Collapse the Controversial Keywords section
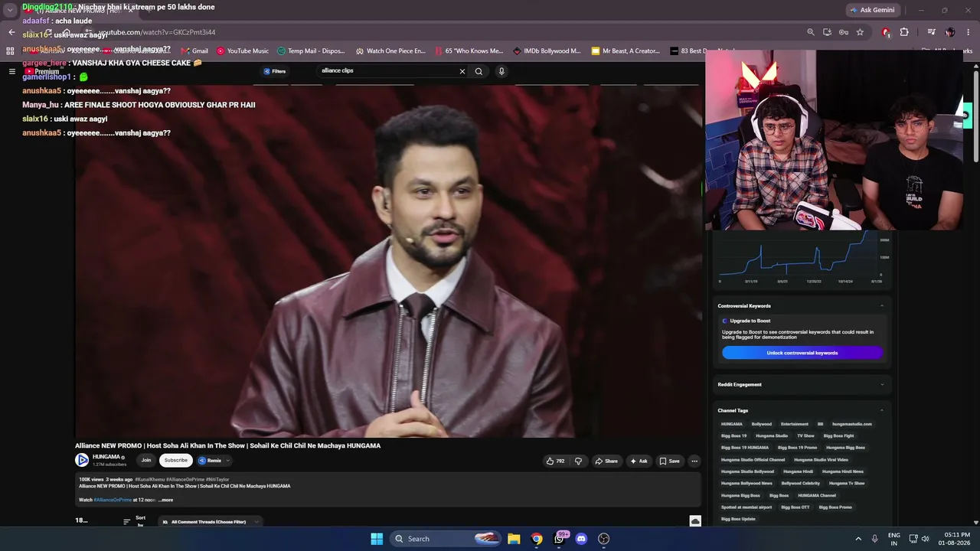Viewport: 980px width, 551px height. [x=882, y=306]
